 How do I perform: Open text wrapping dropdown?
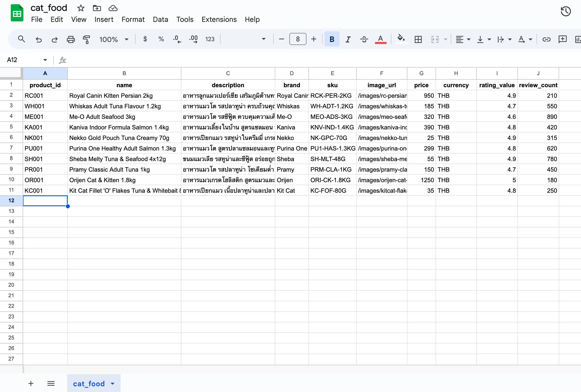pyautogui.click(x=504, y=39)
